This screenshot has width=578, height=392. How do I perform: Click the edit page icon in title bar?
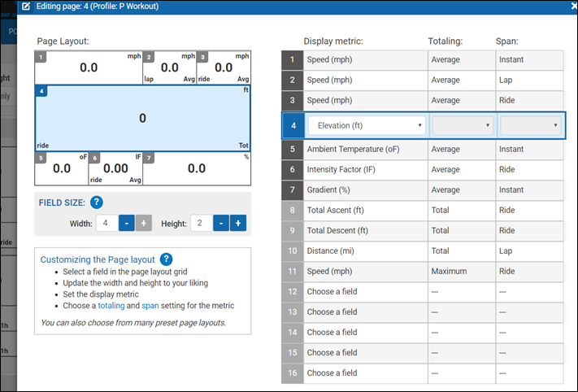pos(26,6)
